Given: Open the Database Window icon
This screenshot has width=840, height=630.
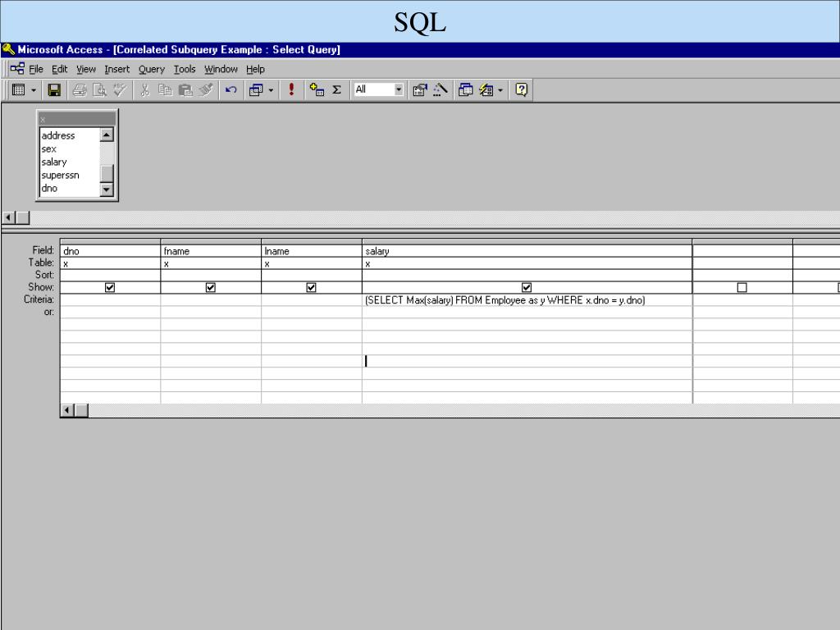Looking at the screenshot, I should [x=466, y=90].
